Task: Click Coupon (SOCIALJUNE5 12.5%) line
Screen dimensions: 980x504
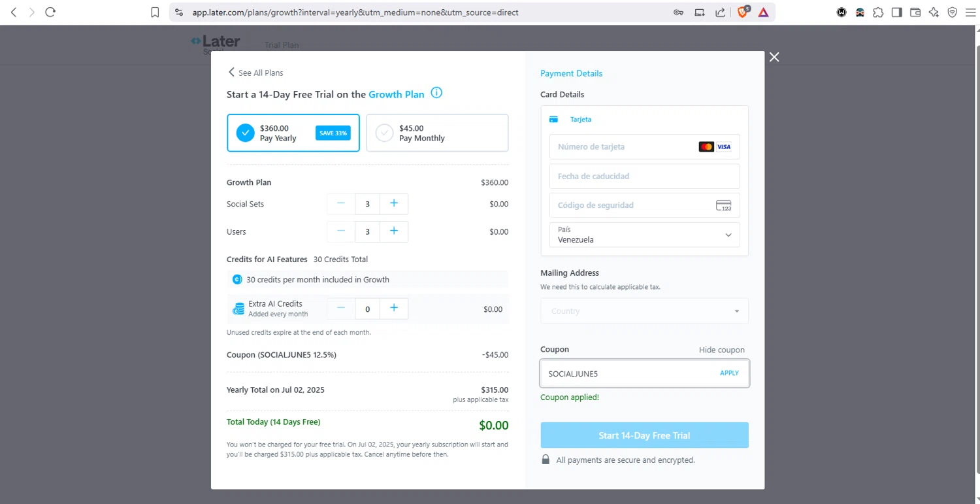Action: point(282,355)
